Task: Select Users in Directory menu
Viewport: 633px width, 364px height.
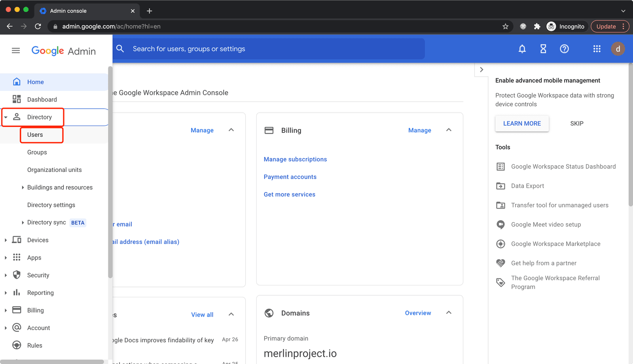Action: 35,135
